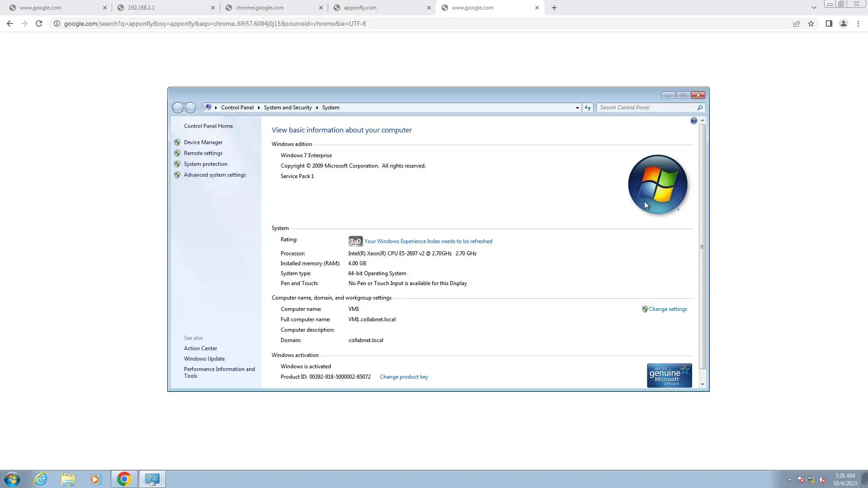Image resolution: width=868 pixels, height=488 pixels.
Task: Click the Control Panel help question mark icon
Action: point(693,121)
